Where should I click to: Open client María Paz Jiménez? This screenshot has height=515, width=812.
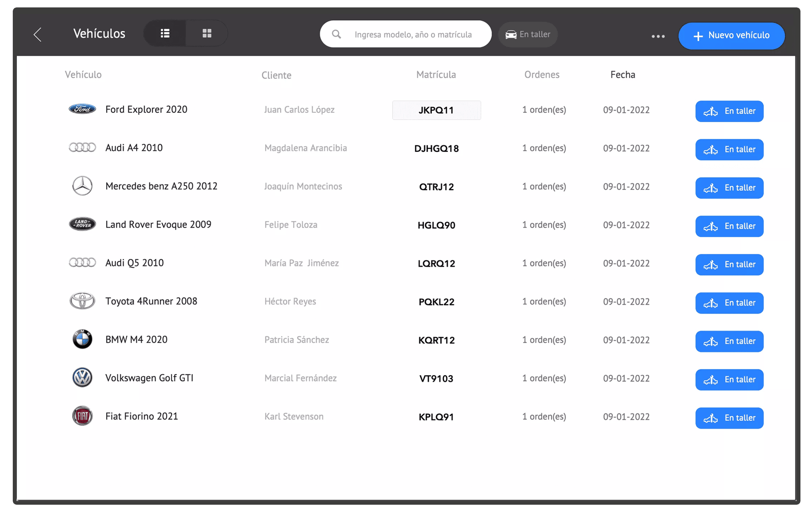[x=301, y=263]
